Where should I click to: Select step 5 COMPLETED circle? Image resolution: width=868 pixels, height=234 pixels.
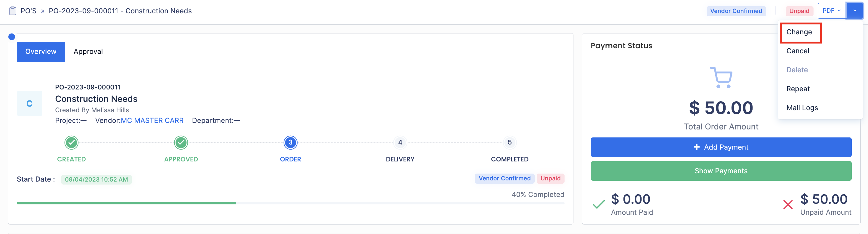click(x=509, y=143)
